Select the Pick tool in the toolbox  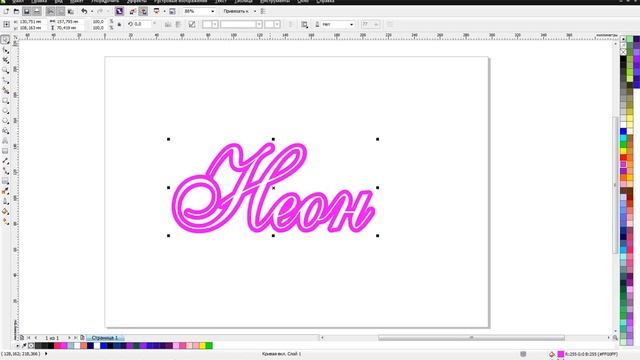click(5, 40)
